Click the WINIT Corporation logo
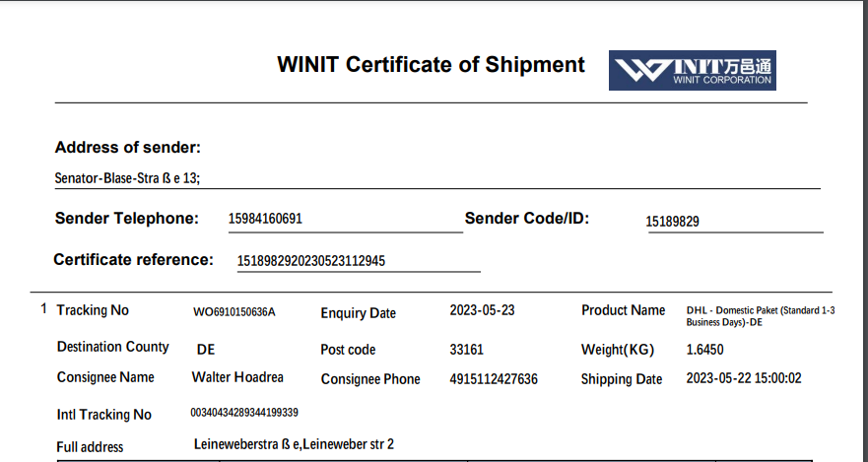Screen dimensions: 868x462 [692, 71]
